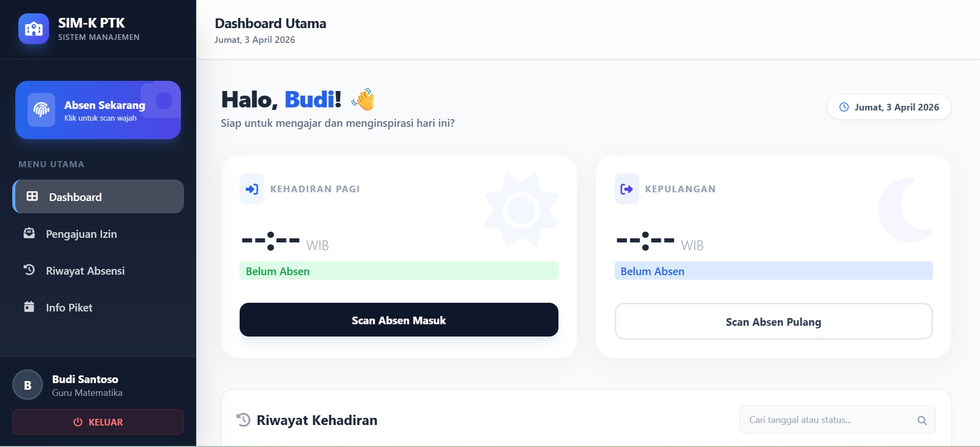
Task: Click the green Belum Absen status bar
Action: click(x=399, y=271)
